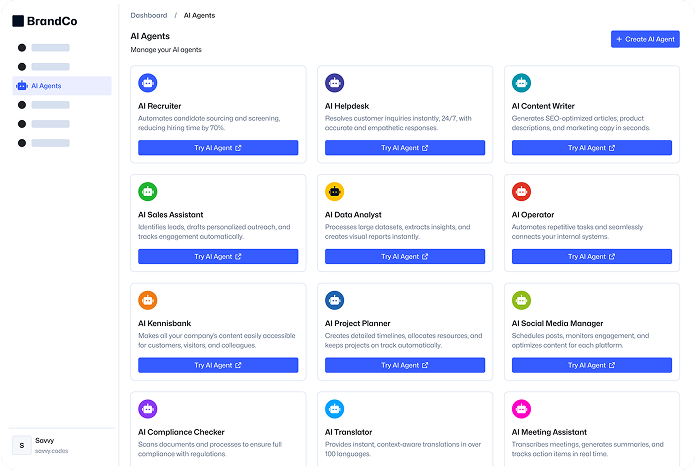Image resolution: width=695 pixels, height=470 pixels.
Task: Try AI Agent for AI Project Planner
Action: click(405, 366)
